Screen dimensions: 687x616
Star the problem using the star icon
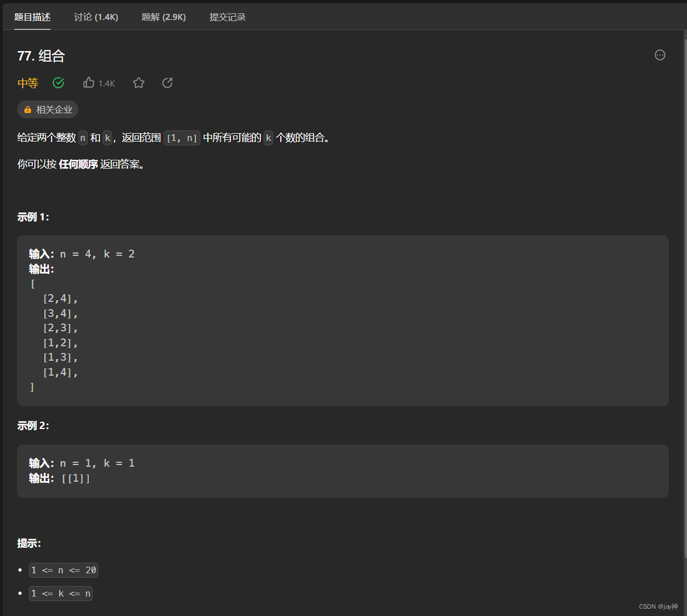tap(138, 83)
